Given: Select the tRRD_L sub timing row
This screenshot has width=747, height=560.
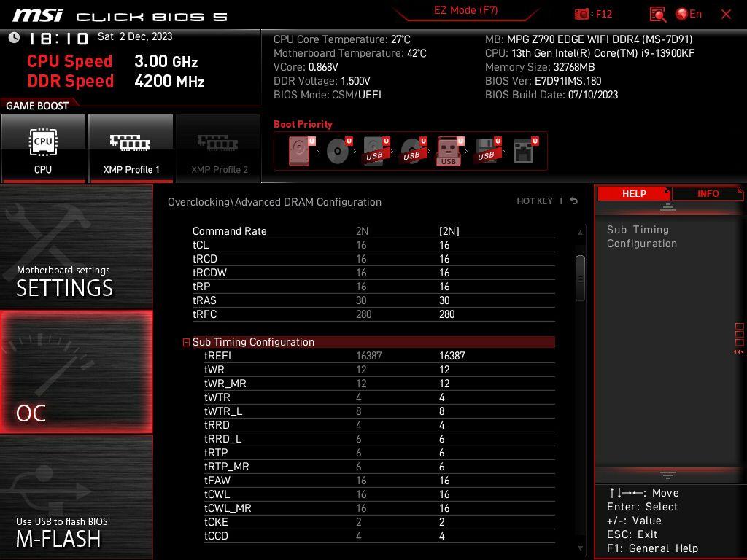Looking at the screenshot, I should coord(379,438).
